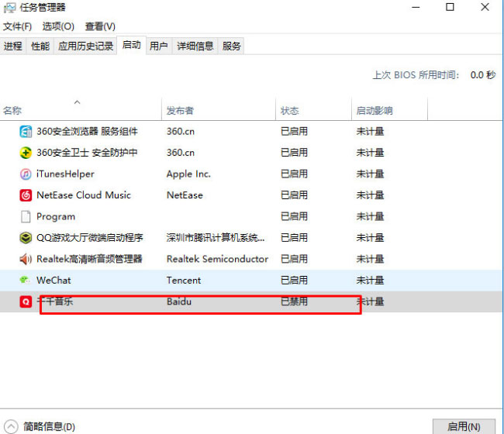Close the Task Manager window
Viewport: 504px width, 434px height.
(x=485, y=7)
